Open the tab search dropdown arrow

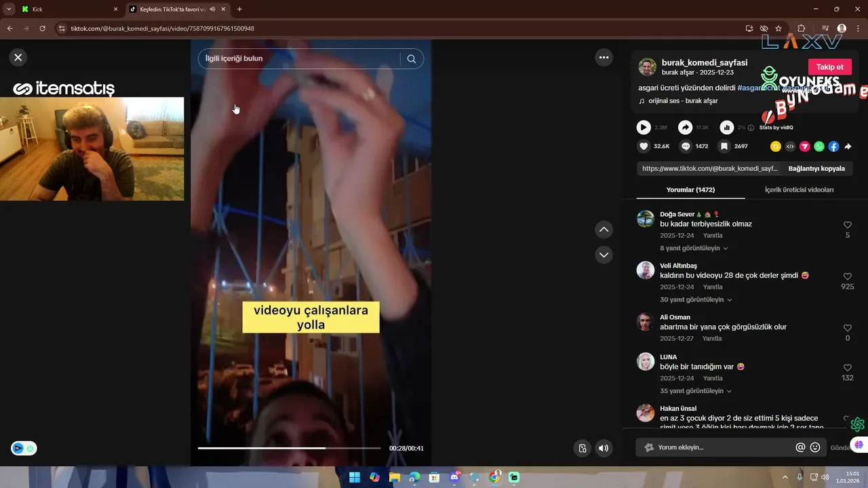pos(8,9)
